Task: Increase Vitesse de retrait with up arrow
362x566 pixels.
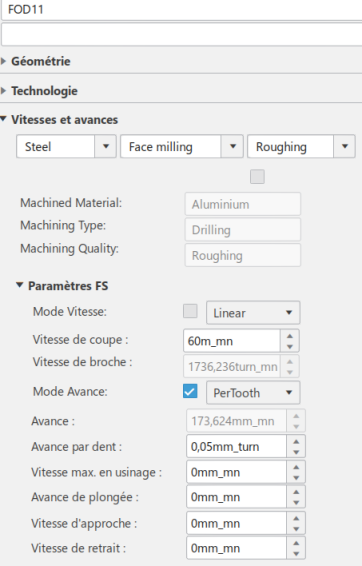Action: point(296,543)
